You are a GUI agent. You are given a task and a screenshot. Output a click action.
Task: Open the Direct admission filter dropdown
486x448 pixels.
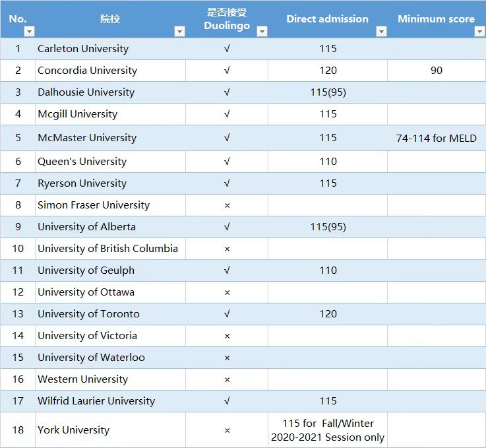[x=381, y=31]
